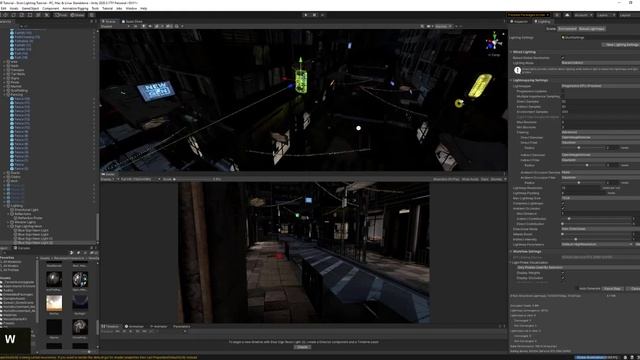The image size is (640, 360).
Task: Click the Maximize On Play button
Action: click(446, 179)
